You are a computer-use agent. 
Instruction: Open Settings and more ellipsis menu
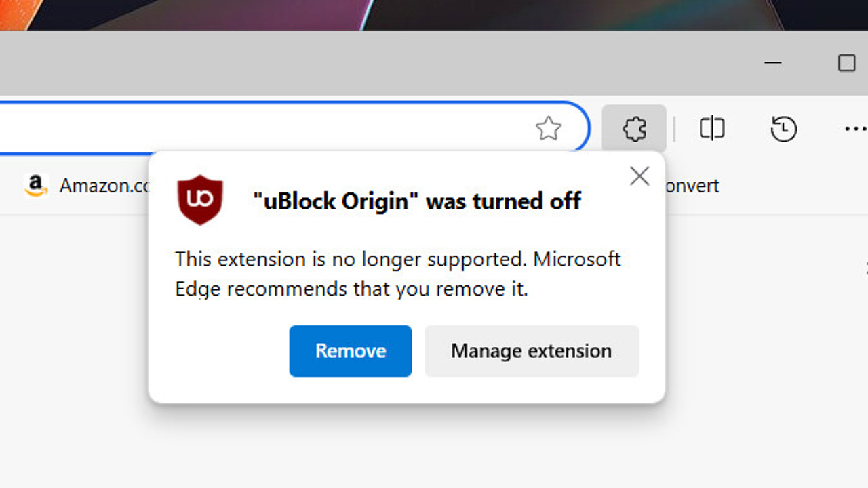pyautogui.click(x=856, y=128)
